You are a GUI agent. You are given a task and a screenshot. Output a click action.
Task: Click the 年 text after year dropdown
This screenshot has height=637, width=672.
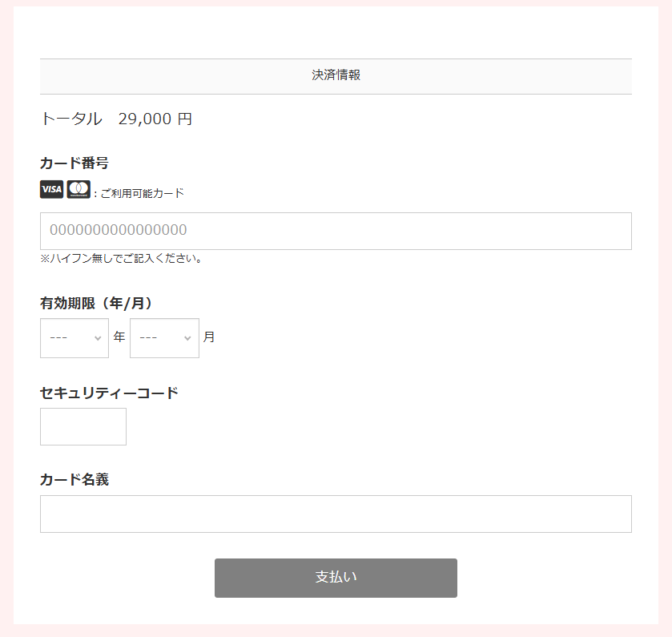coord(119,337)
